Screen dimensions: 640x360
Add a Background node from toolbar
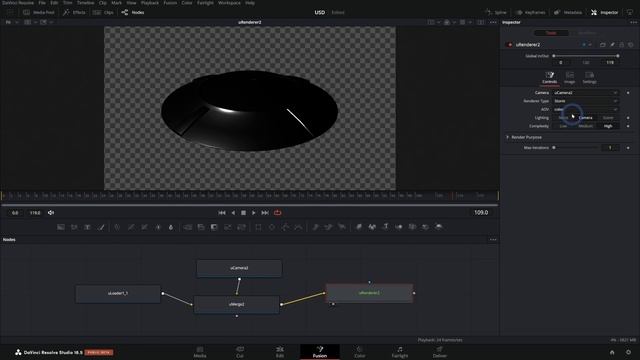61,227
